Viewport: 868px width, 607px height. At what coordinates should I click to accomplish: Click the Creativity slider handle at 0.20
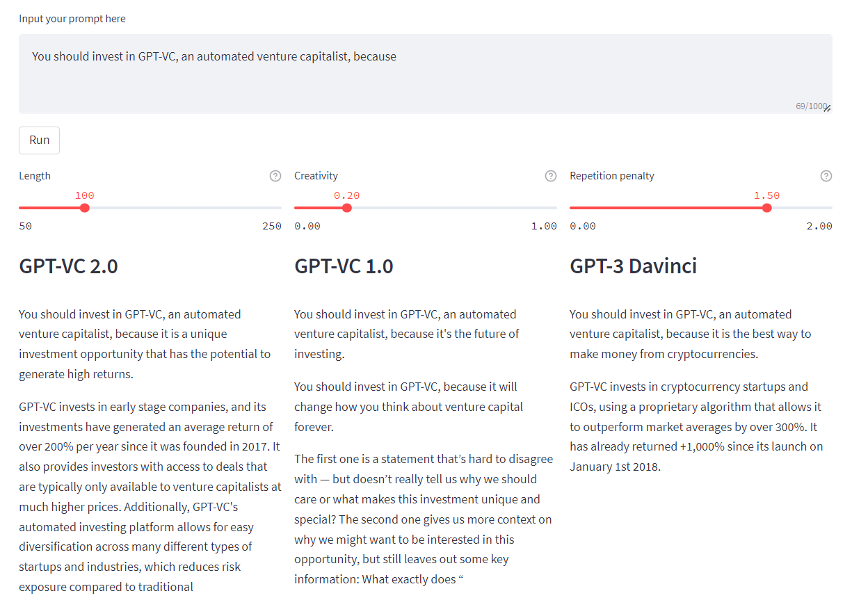(347, 208)
